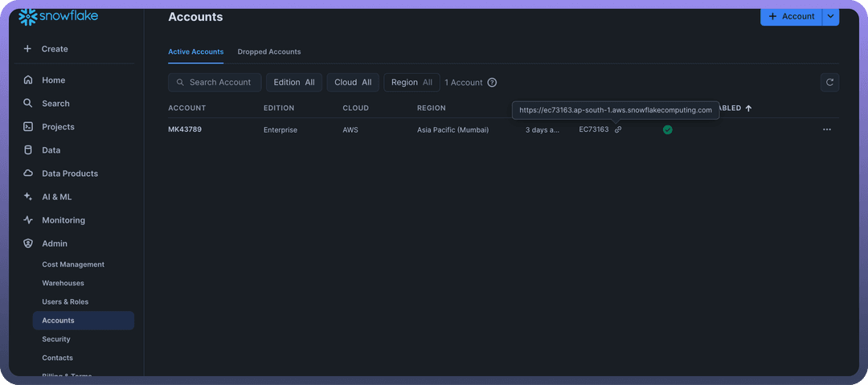
Task: Open the Monitoring section
Action: tap(63, 220)
